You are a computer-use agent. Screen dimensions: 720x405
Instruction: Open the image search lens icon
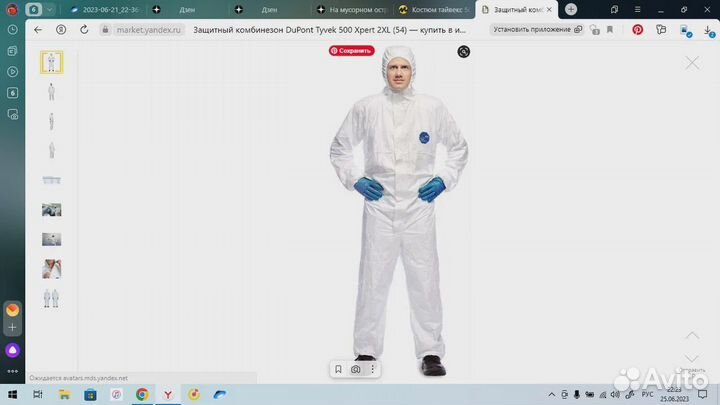463,51
